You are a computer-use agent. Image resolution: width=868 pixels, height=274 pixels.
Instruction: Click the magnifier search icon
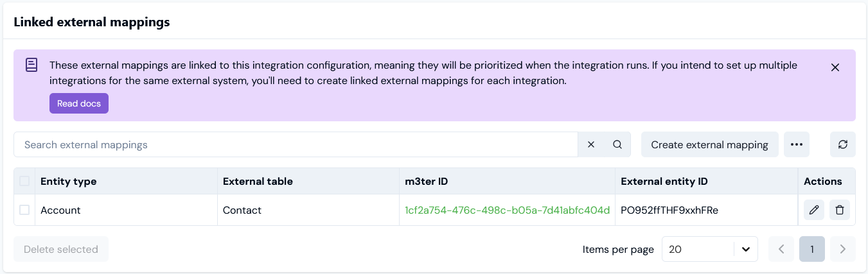pos(617,144)
